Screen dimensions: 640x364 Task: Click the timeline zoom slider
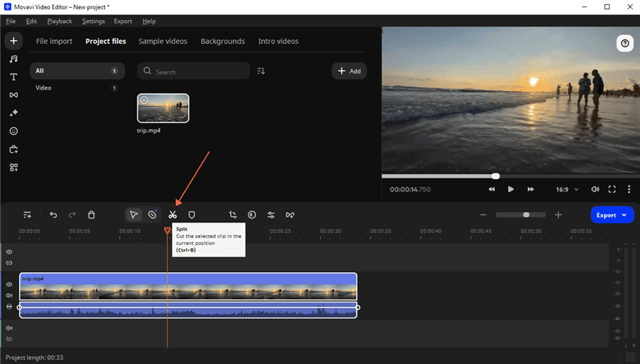point(526,214)
